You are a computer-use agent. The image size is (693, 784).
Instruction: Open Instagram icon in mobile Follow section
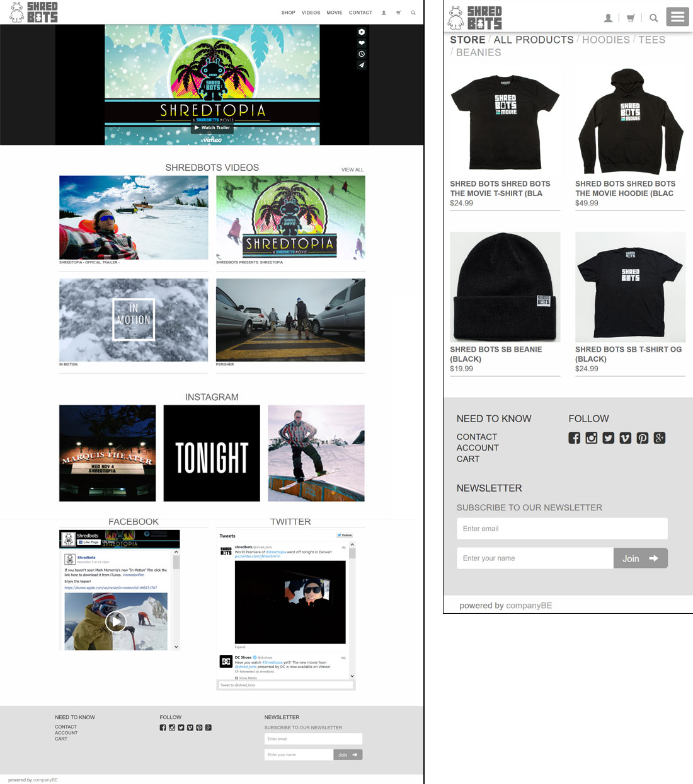(x=592, y=438)
